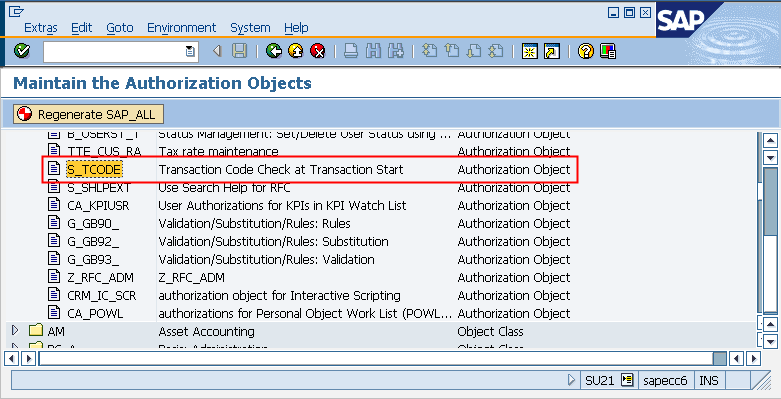Click the document icon of S_TCODE row

click(53, 169)
